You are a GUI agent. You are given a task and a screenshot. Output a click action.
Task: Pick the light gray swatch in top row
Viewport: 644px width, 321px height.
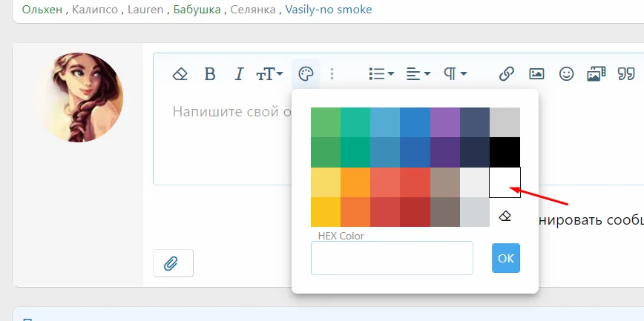point(505,122)
